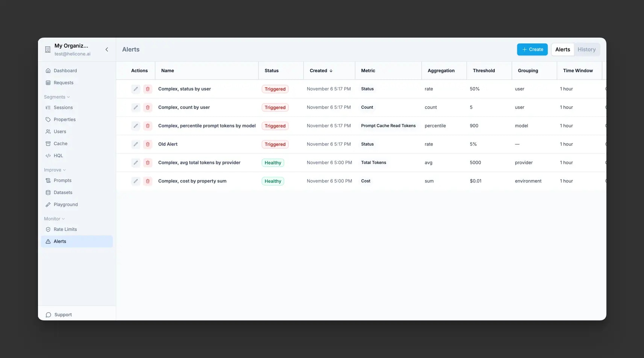The height and width of the screenshot is (358, 644).
Task: Collapse the sidebar with the chevron arrow
Action: tap(107, 49)
